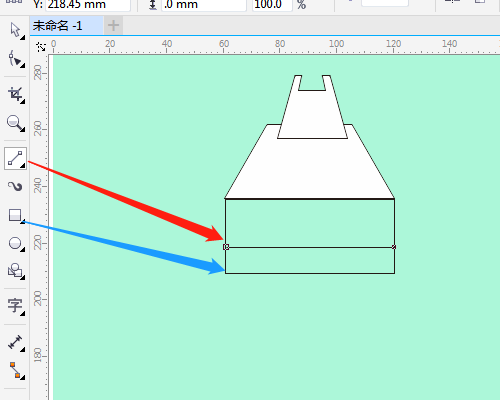Screen dimensions: 500x400
Task: Click the right node of selected line
Action: pos(394,247)
